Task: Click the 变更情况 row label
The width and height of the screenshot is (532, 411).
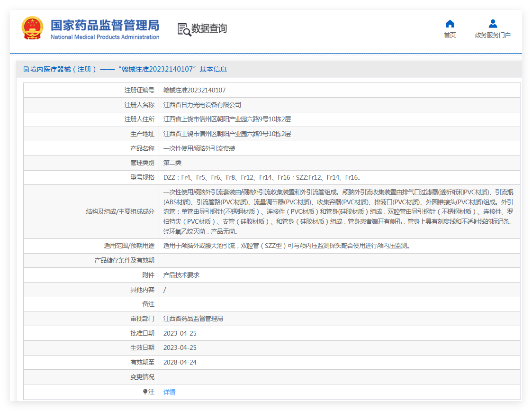Action: point(142,377)
